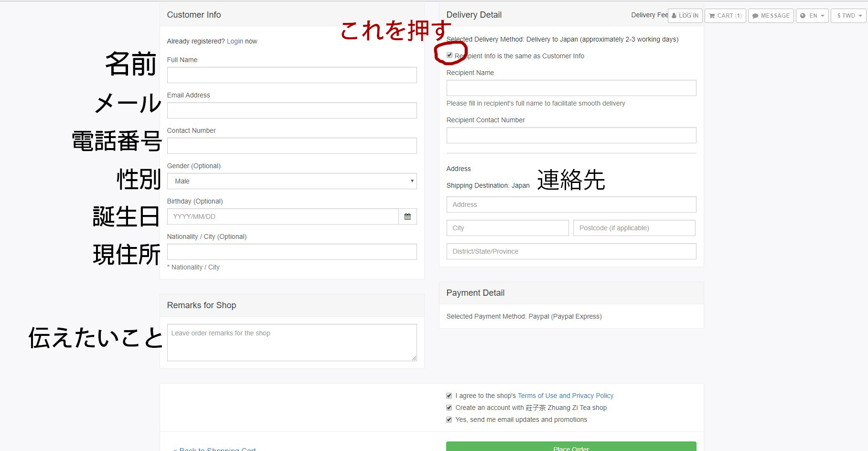Click the order remarks text area
Viewport: 868px width, 451px height.
(291, 342)
